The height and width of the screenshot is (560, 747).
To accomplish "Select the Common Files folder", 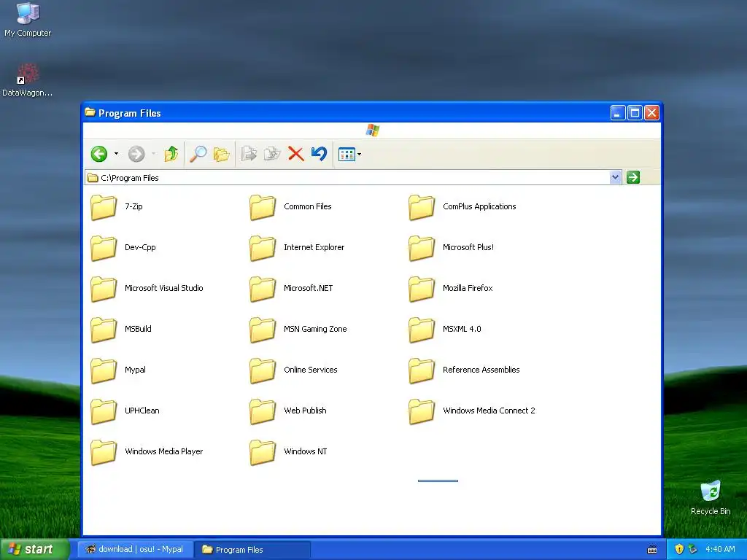I will [290, 206].
